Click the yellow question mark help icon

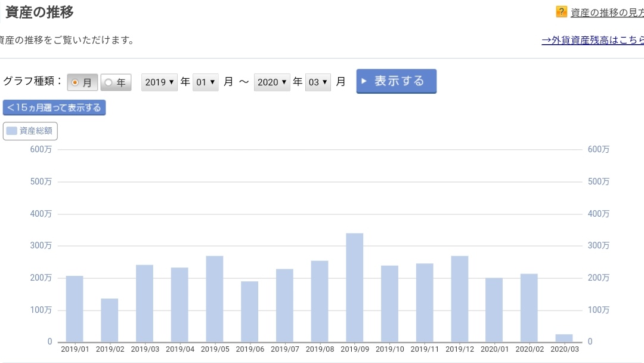561,12
